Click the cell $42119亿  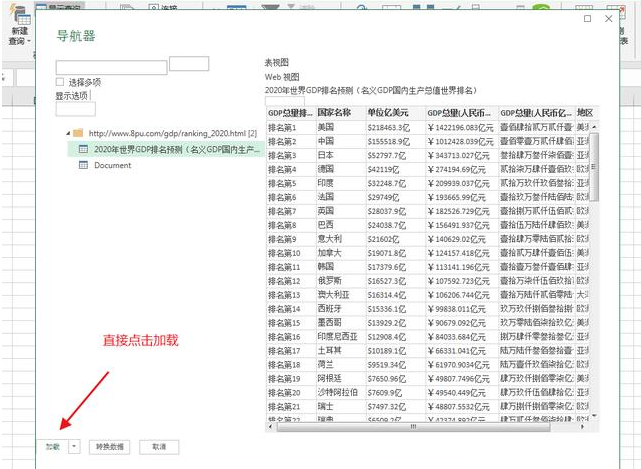point(396,169)
